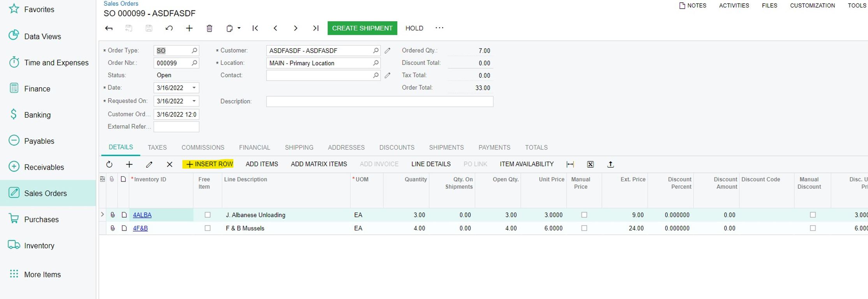Delete the selected grid row
868x299 pixels.
pos(169,165)
